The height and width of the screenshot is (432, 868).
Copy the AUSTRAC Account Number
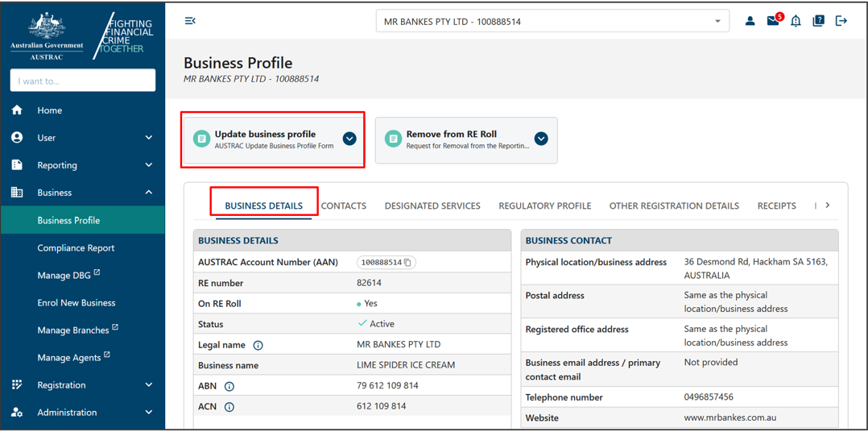(408, 263)
